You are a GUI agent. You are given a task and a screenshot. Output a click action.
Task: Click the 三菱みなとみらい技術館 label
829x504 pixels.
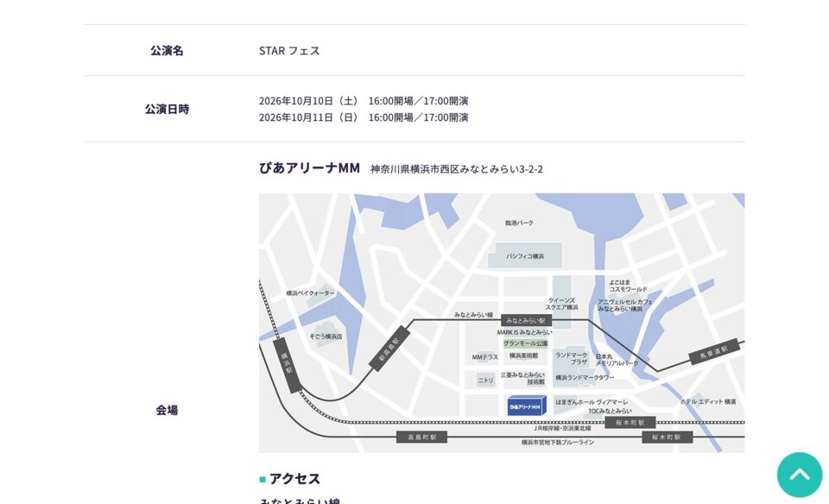[x=523, y=378]
